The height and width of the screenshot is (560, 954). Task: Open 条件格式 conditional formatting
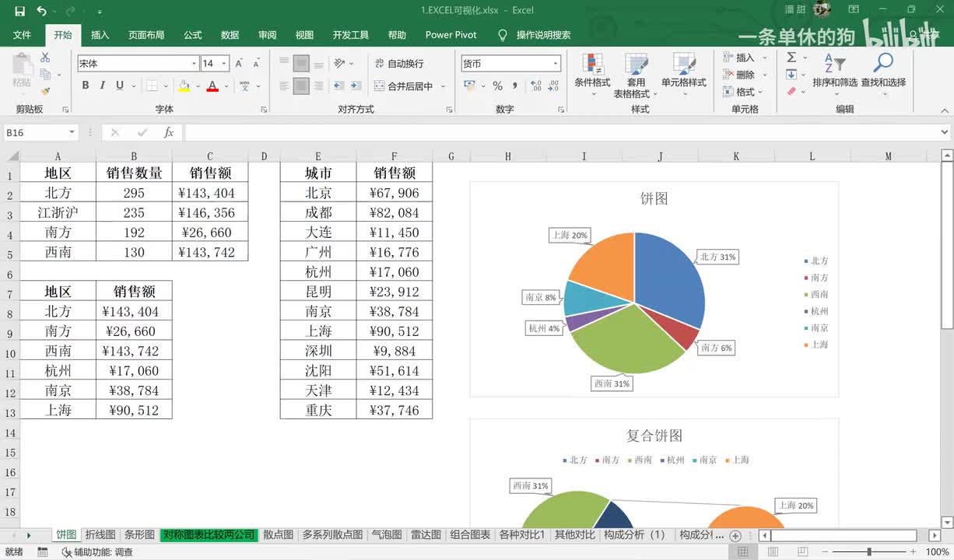(x=592, y=75)
